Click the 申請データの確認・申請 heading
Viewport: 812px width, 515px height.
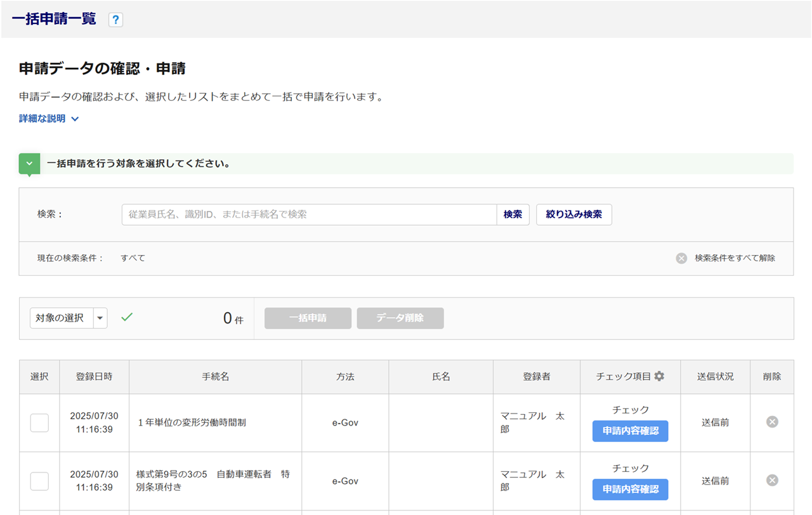coord(102,68)
